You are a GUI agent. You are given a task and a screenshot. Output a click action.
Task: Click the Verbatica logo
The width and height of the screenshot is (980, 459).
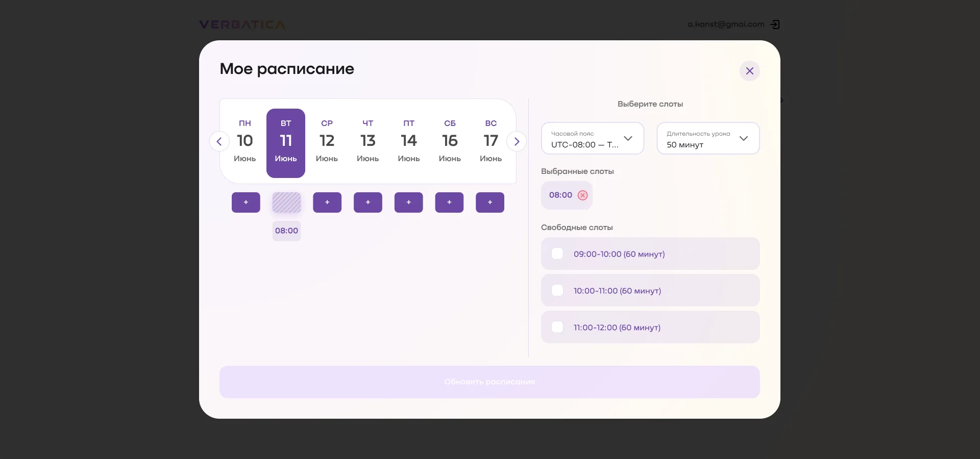[x=242, y=24]
